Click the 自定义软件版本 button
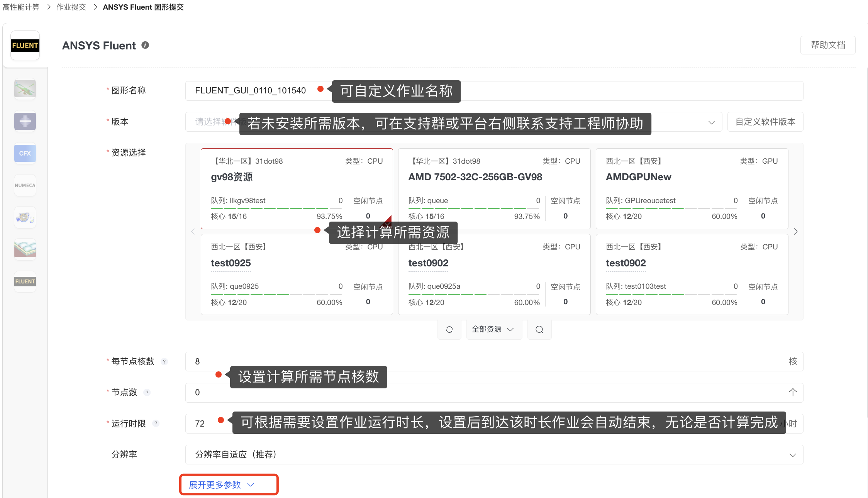This screenshot has height=498, width=868. pos(765,122)
